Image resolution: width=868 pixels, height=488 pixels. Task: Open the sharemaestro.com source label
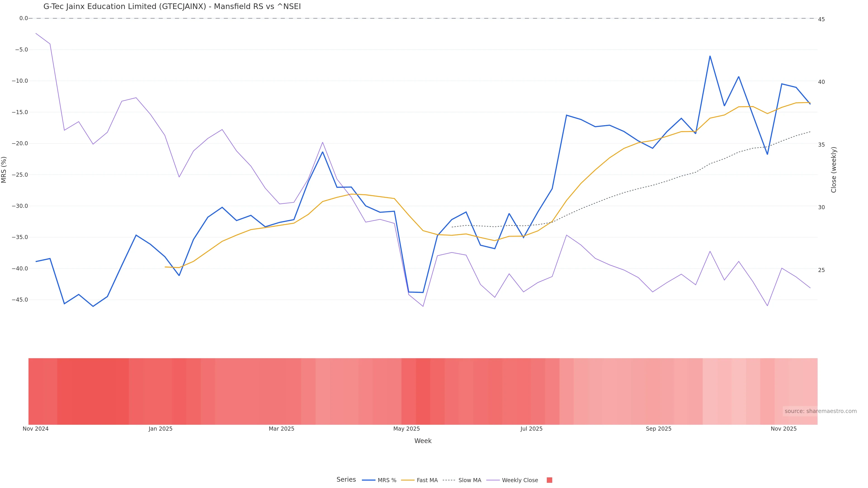click(x=820, y=411)
